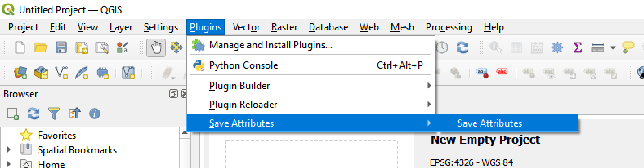Click the Browser info properties icon
This screenshot has height=168, width=644.
(95, 114)
